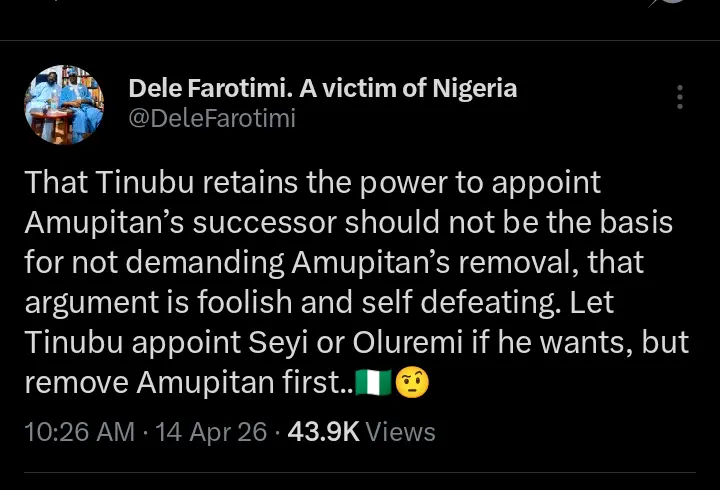Open the 43.9K view count

pyautogui.click(x=323, y=432)
